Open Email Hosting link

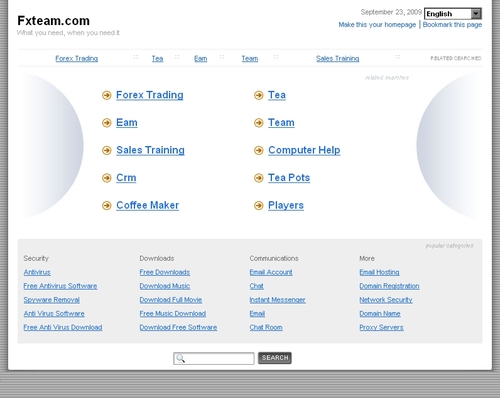[x=379, y=272]
